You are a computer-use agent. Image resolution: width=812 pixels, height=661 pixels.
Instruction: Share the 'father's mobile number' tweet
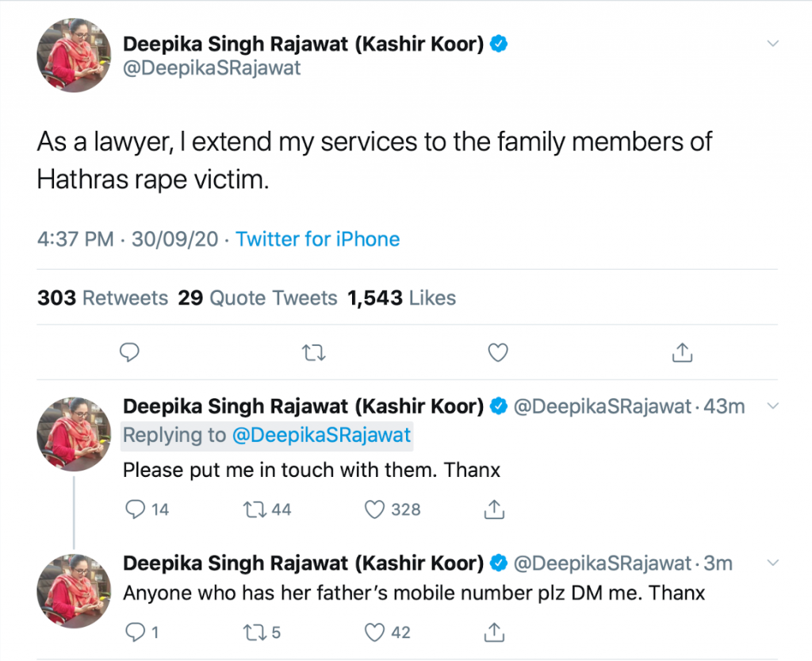click(494, 632)
